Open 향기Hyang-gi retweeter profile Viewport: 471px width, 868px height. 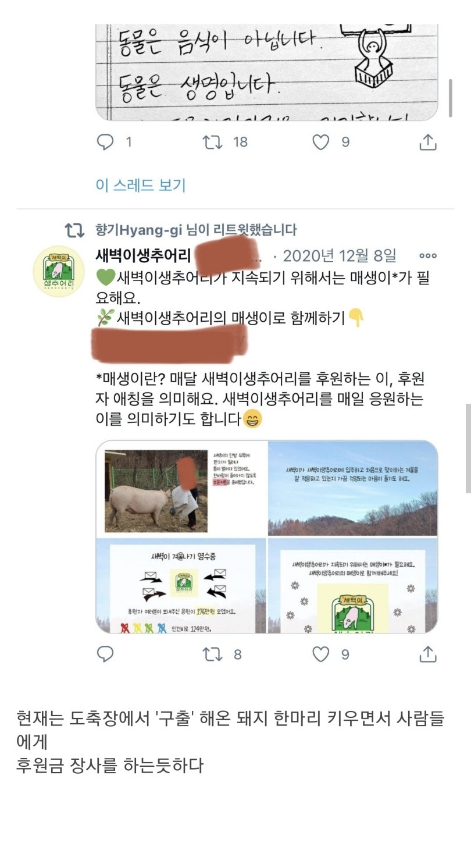(x=139, y=230)
